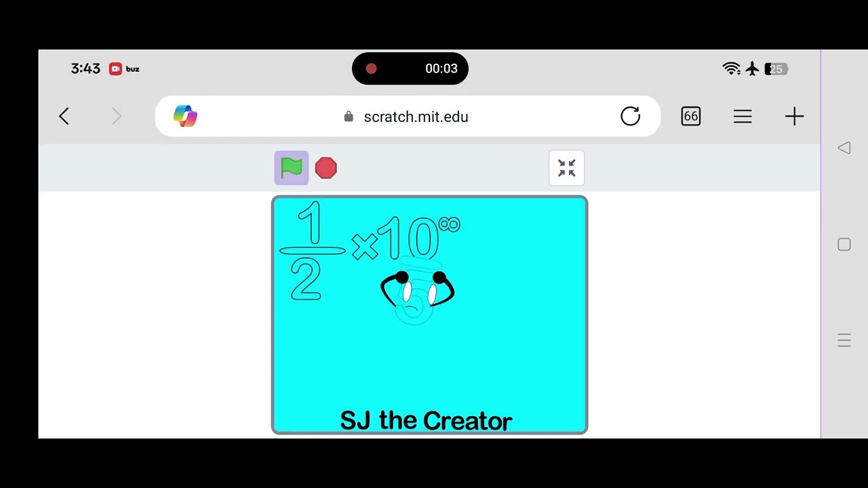Viewport: 868px width, 488px height.
Task: Tap the Android recent apps lines button
Action: [x=844, y=340]
